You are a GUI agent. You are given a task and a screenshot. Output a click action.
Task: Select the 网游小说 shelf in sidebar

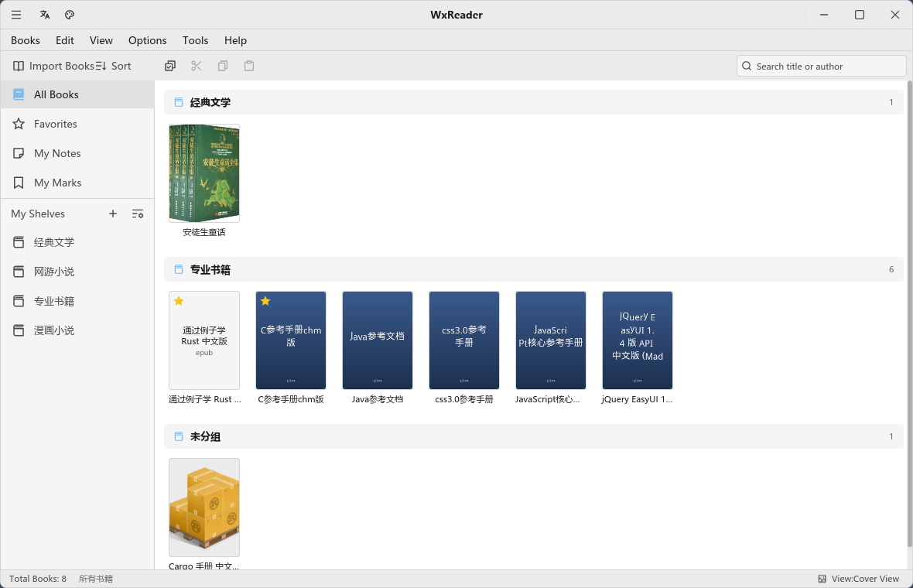tap(77, 272)
